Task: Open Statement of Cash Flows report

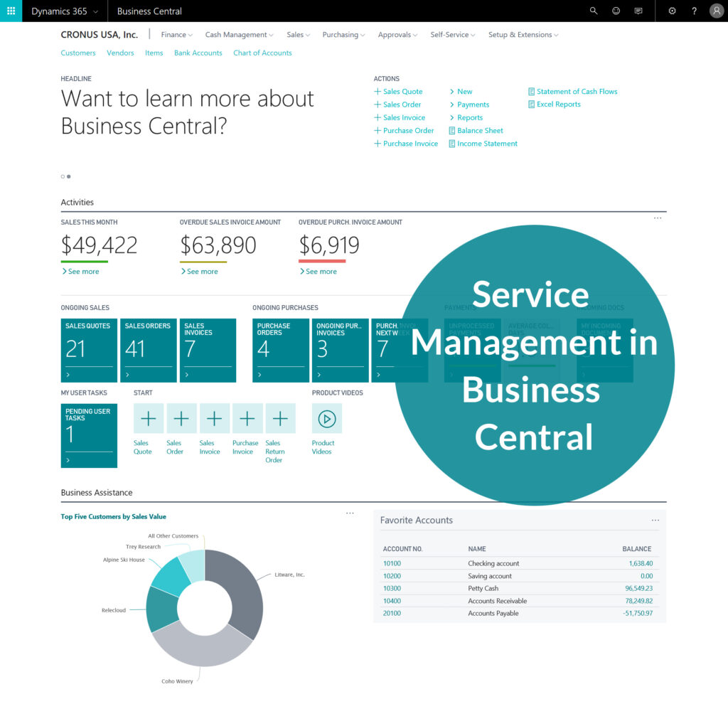Action: [573, 92]
